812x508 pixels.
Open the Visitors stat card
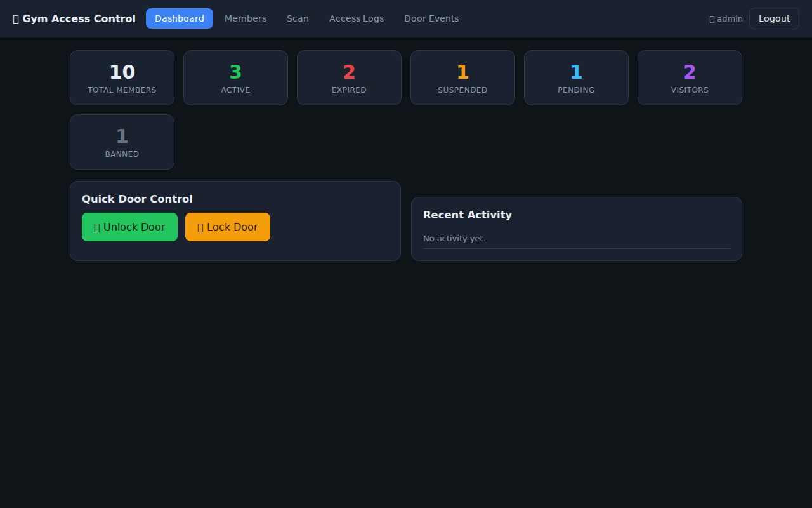(x=690, y=77)
